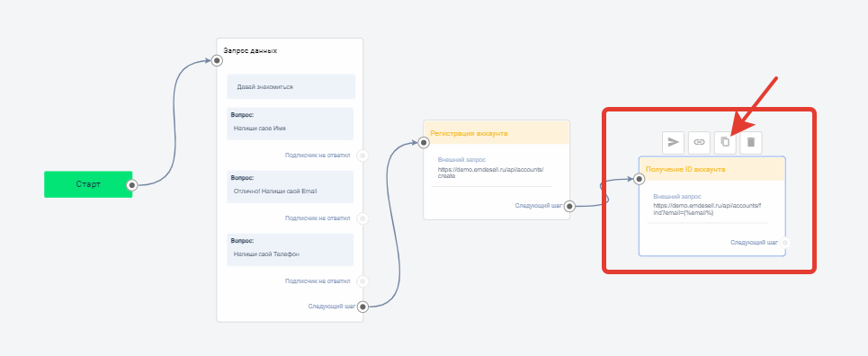This screenshot has width=868, height=356.
Task: Click input connector of Запрос данных block
Action: point(217,60)
